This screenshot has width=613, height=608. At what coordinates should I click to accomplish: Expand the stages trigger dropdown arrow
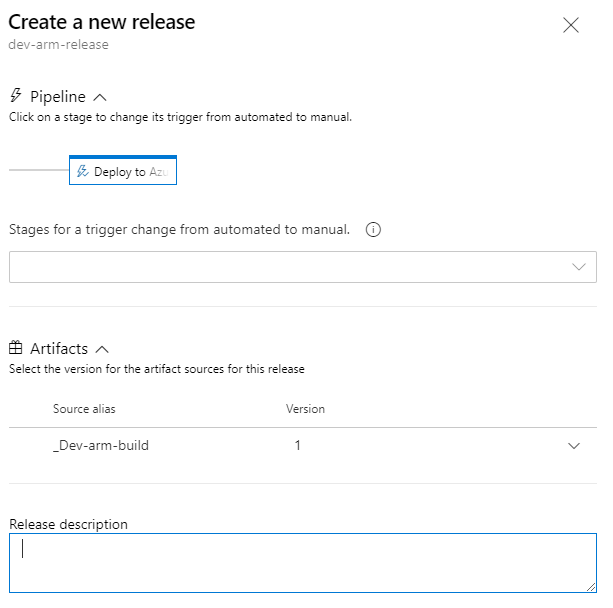click(x=579, y=267)
